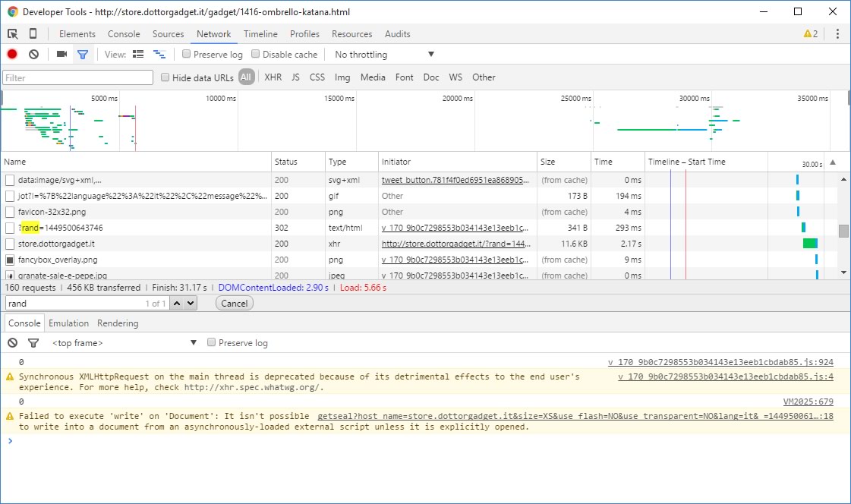
Task: Open the Resources tab
Action: (351, 33)
